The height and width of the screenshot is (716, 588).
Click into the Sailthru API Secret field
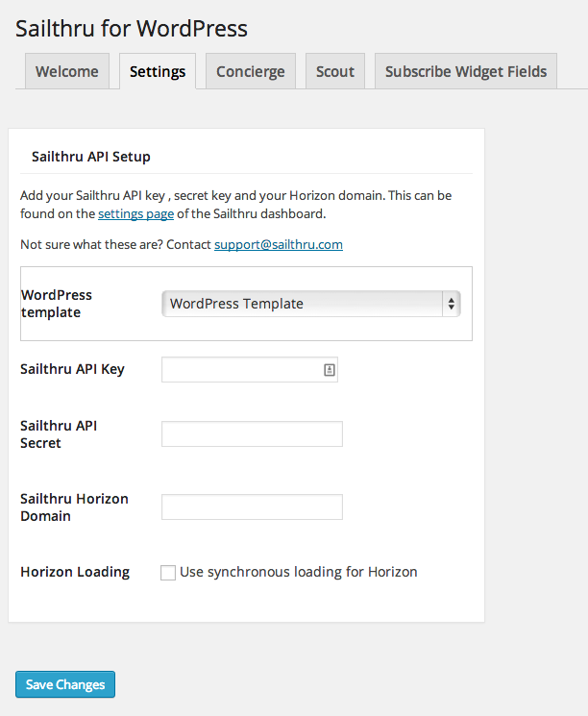pyautogui.click(x=252, y=434)
